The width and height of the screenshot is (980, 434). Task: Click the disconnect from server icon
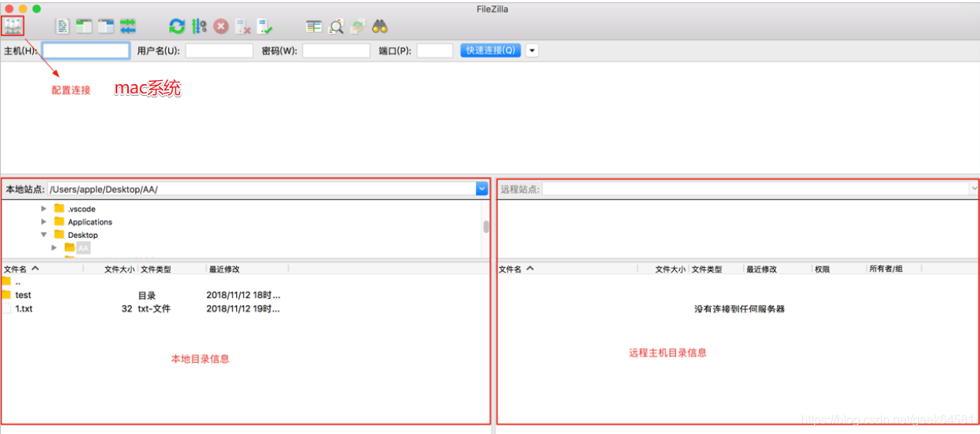[243, 26]
